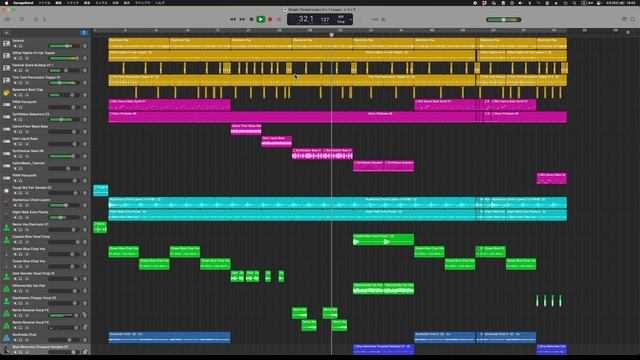Open the Library panel from the toolbar
640x360 pixels.
pos(7,19)
